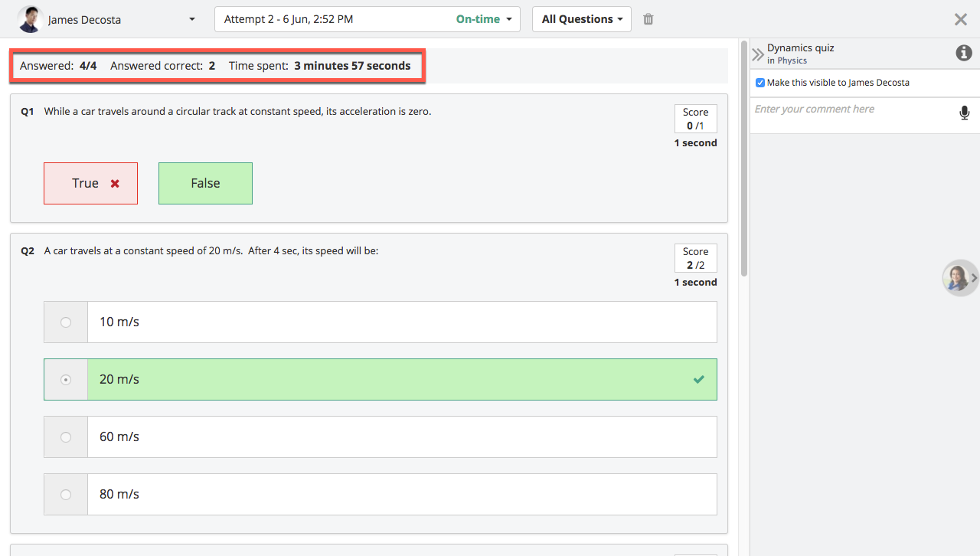This screenshot has height=556, width=980.
Task: Collapse the comments panel with double chevron
Action: 758,54
